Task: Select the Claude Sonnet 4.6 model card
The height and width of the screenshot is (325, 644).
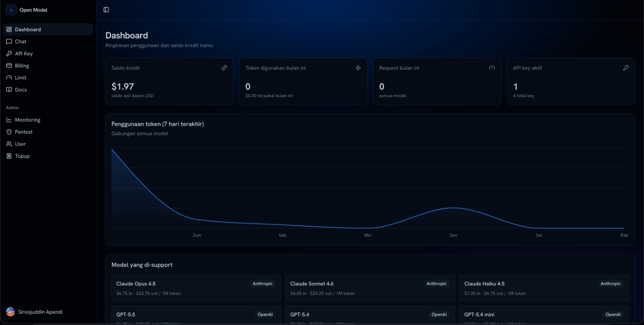Action: (370, 288)
